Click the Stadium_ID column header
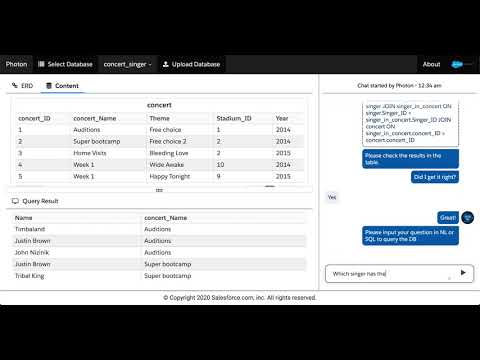 tap(234, 118)
